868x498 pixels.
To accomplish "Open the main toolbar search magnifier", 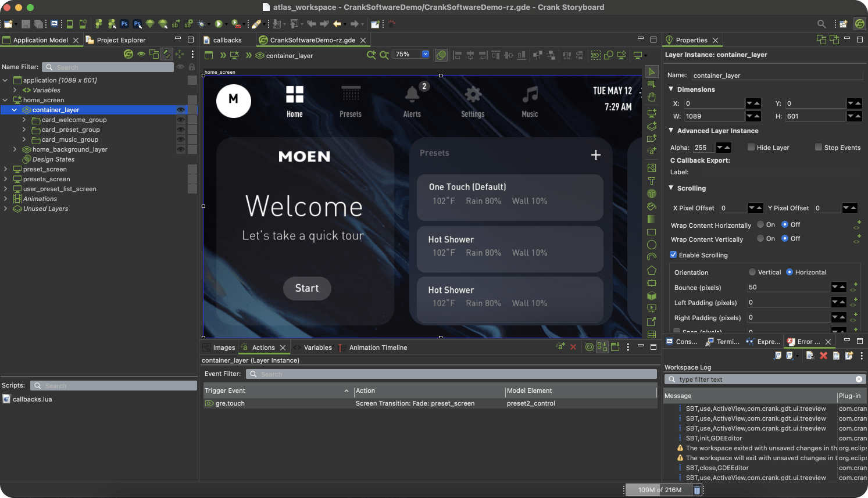I will (x=821, y=24).
